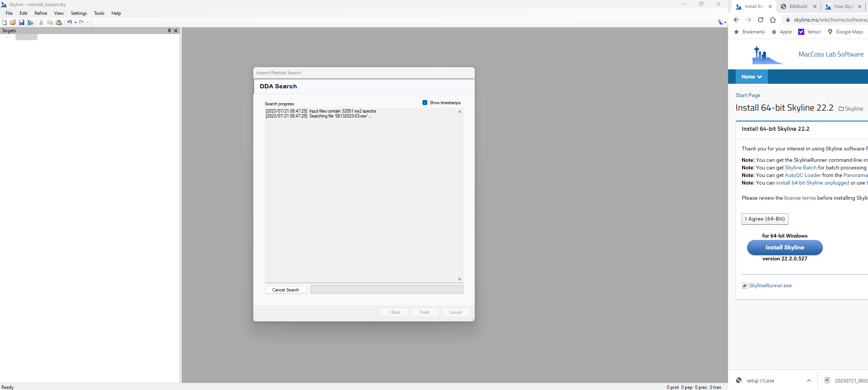Create a new document with the toolbar icon
868x390 pixels.
tap(4, 22)
